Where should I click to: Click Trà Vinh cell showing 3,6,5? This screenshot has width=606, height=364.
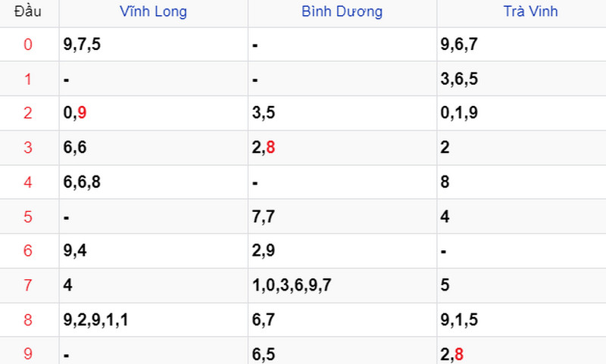pos(460,79)
